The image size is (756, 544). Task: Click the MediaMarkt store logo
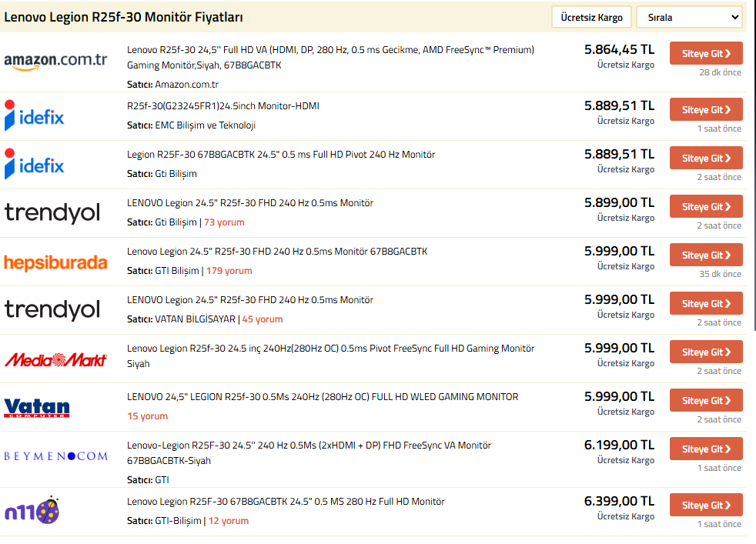55,359
